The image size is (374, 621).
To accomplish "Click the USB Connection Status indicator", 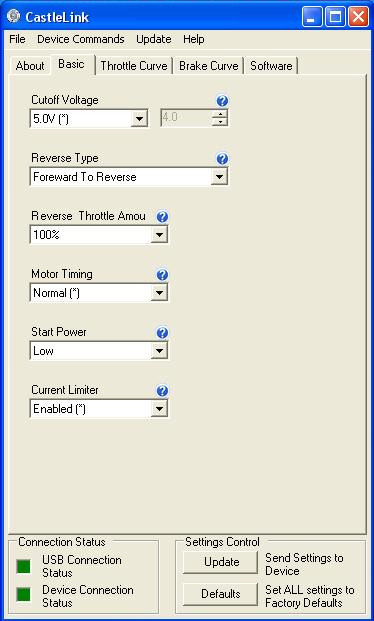I will (x=23, y=566).
